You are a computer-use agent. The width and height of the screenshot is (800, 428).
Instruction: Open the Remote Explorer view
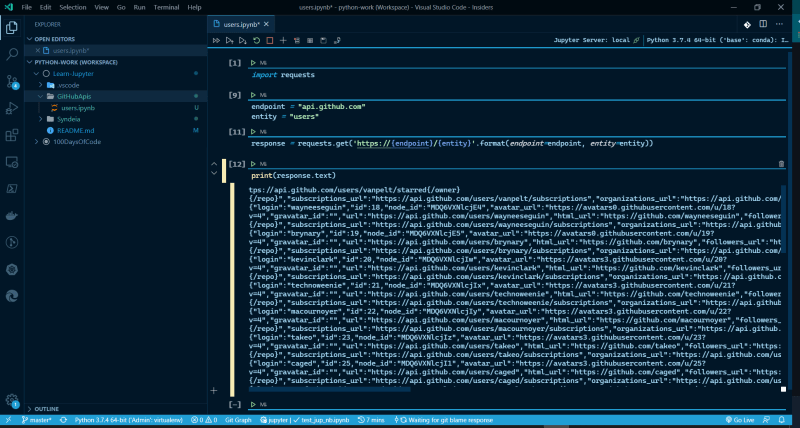pos(12,162)
